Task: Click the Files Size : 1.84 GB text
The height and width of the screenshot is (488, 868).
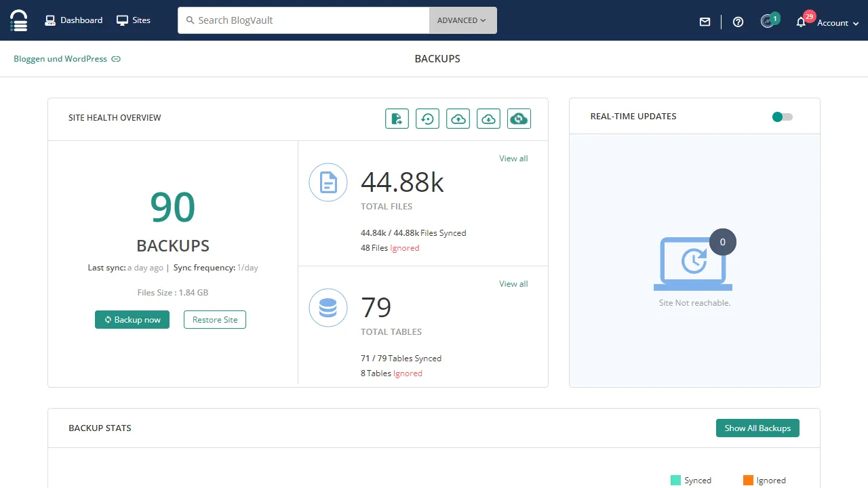Action: point(173,293)
